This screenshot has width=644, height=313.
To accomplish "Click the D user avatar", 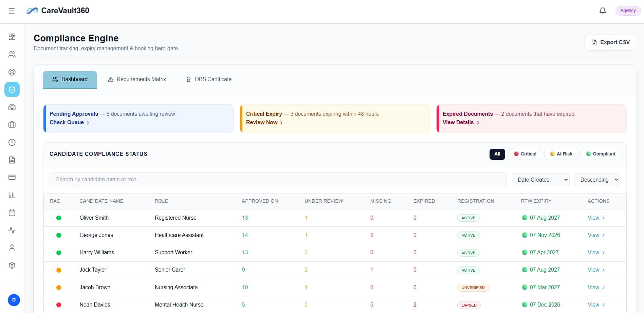I will click(14, 300).
